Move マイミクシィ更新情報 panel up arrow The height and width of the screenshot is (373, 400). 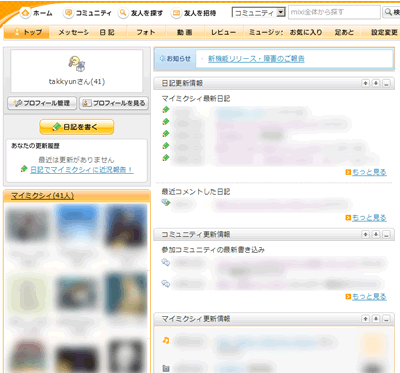tap(366, 319)
